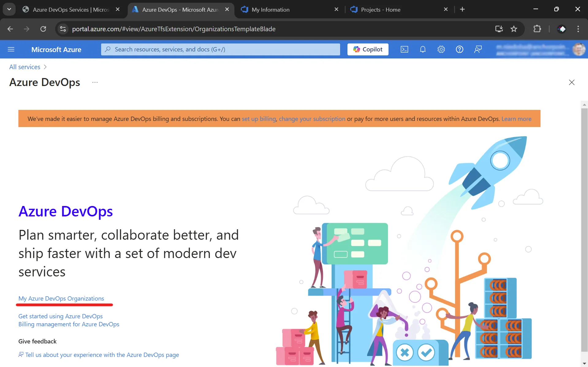Open Azure Cloud Shell terminal
This screenshot has width=588, height=367.
(404, 49)
